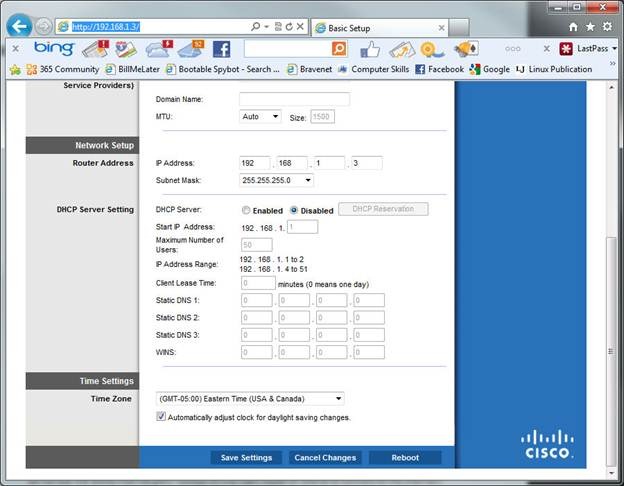Click the orange Bing search button

339,49
